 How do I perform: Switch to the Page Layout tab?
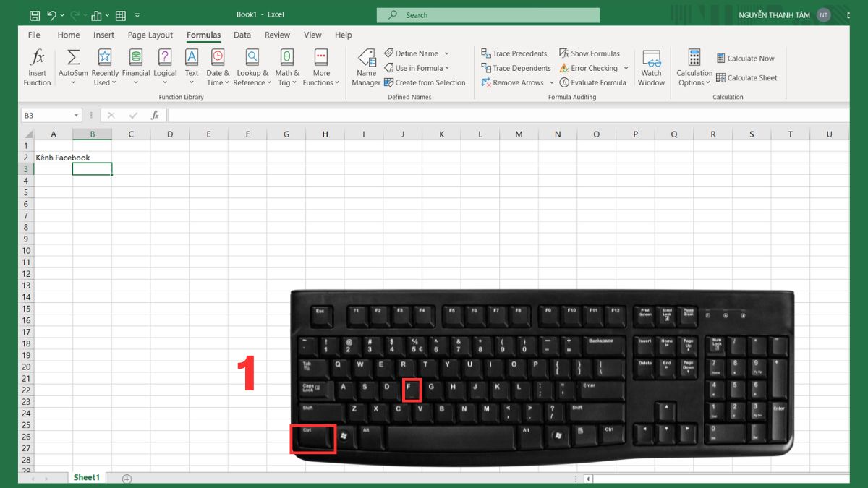click(x=150, y=35)
